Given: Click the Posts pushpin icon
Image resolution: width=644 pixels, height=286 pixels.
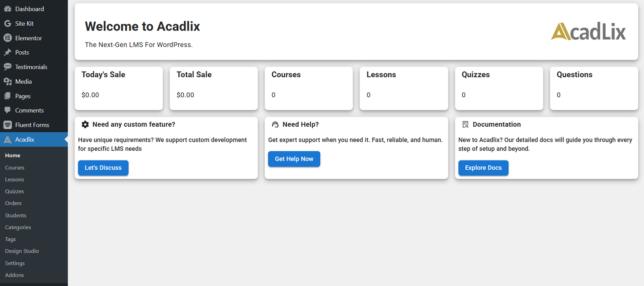Looking at the screenshot, I should click(8, 53).
